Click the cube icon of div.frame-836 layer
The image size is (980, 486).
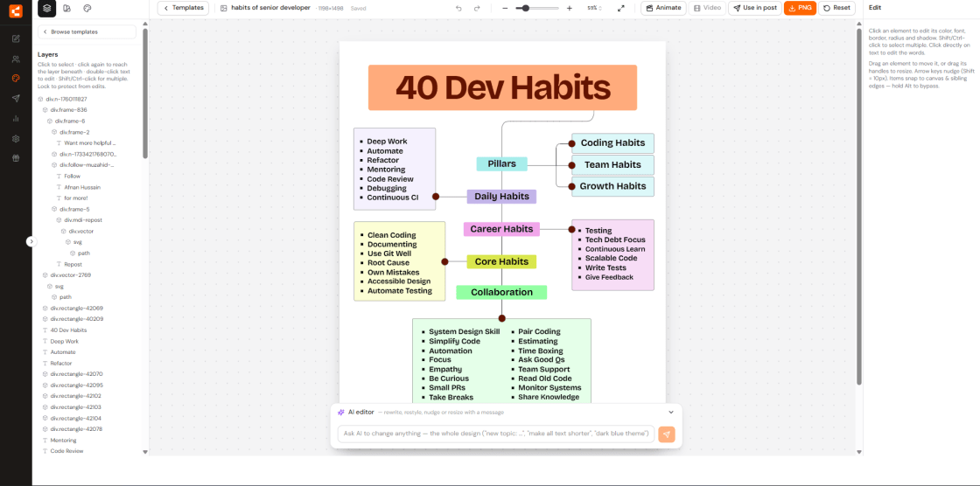[x=45, y=110]
